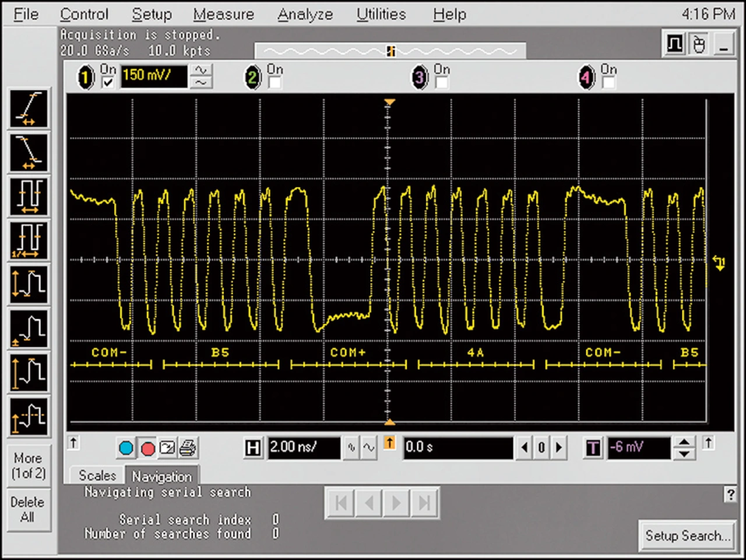This screenshot has width=746, height=560.
Task: Turn off channel 1 checkbox
Action: coord(108,83)
